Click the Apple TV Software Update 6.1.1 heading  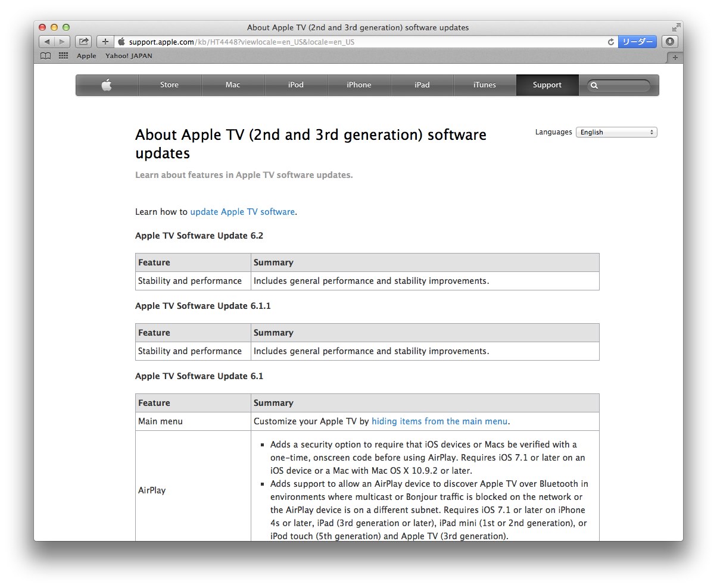point(203,306)
